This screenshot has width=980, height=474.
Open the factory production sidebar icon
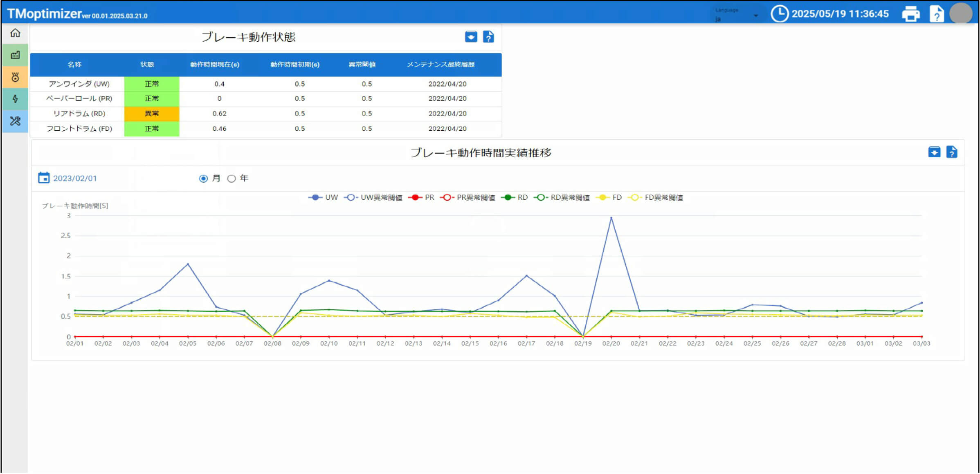click(x=15, y=55)
